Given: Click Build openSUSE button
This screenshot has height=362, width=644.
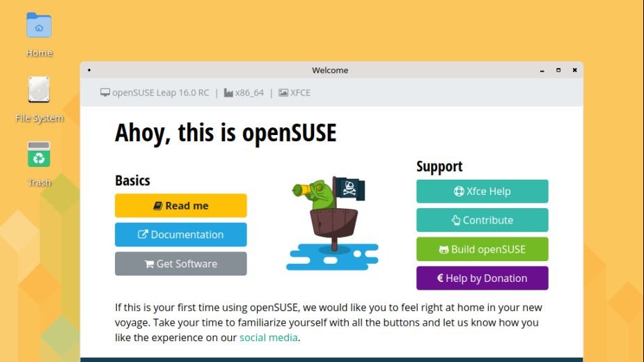Looking at the screenshot, I should tap(482, 249).
